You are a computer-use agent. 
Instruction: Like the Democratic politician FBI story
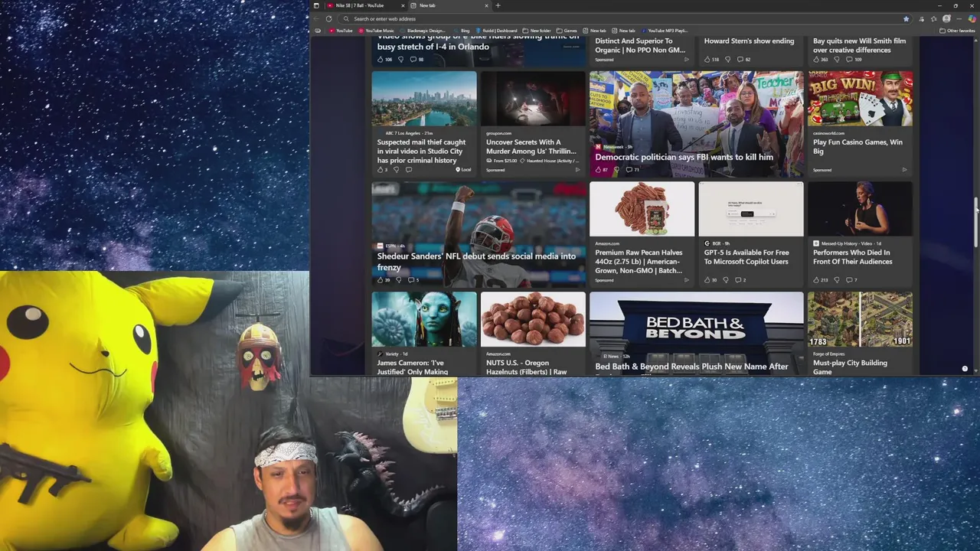click(602, 170)
